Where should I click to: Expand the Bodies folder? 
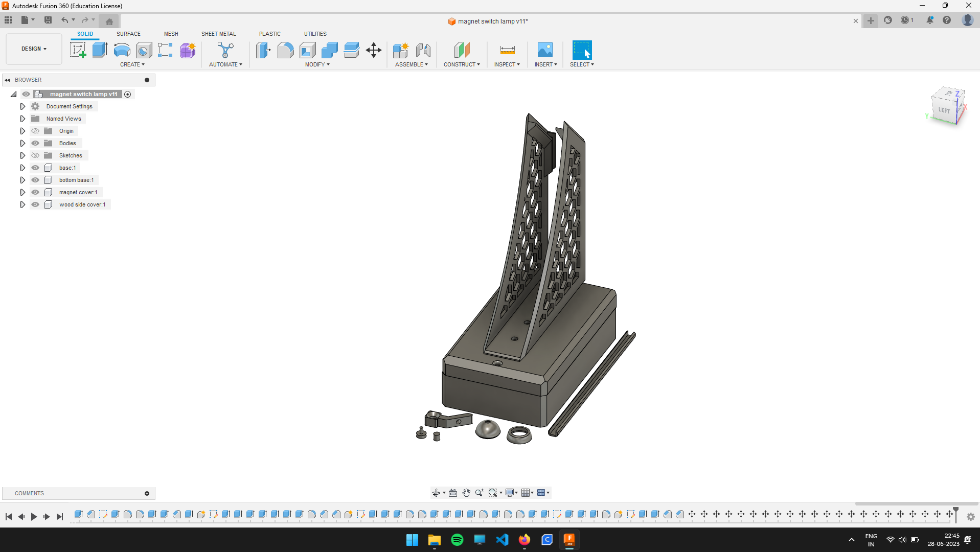pyautogui.click(x=22, y=143)
